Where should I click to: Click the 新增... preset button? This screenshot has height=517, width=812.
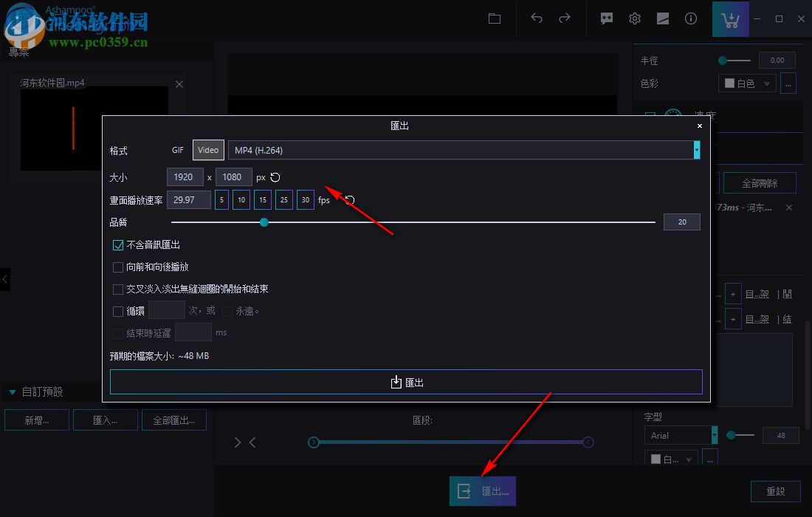coord(37,420)
